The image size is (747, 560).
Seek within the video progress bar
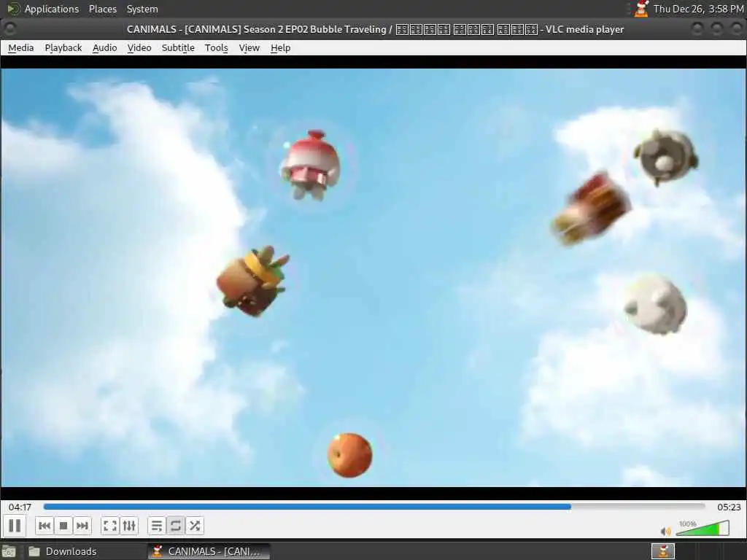click(x=374, y=507)
